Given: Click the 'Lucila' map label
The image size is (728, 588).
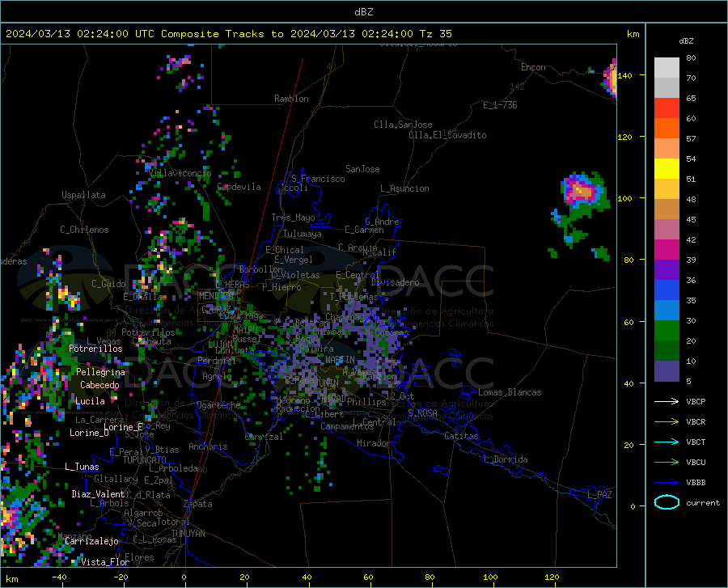Looking at the screenshot, I should click(x=90, y=401).
